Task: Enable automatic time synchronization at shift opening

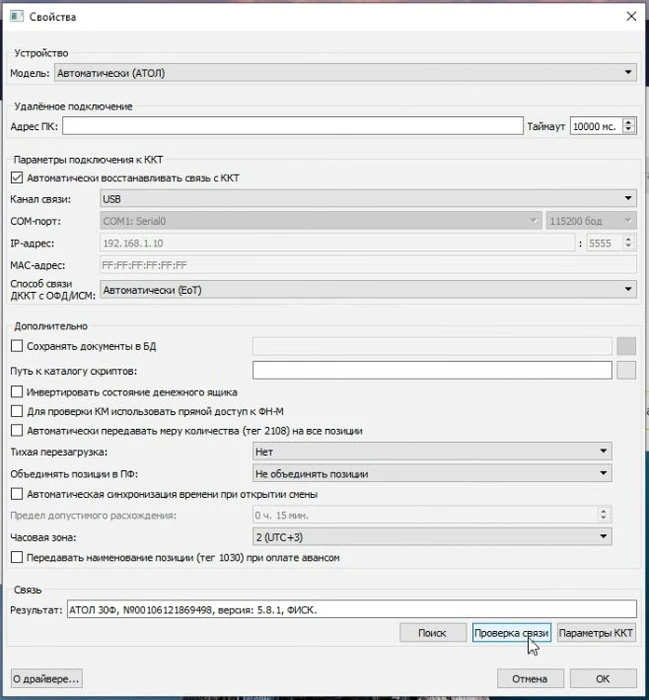Action: coord(17,494)
